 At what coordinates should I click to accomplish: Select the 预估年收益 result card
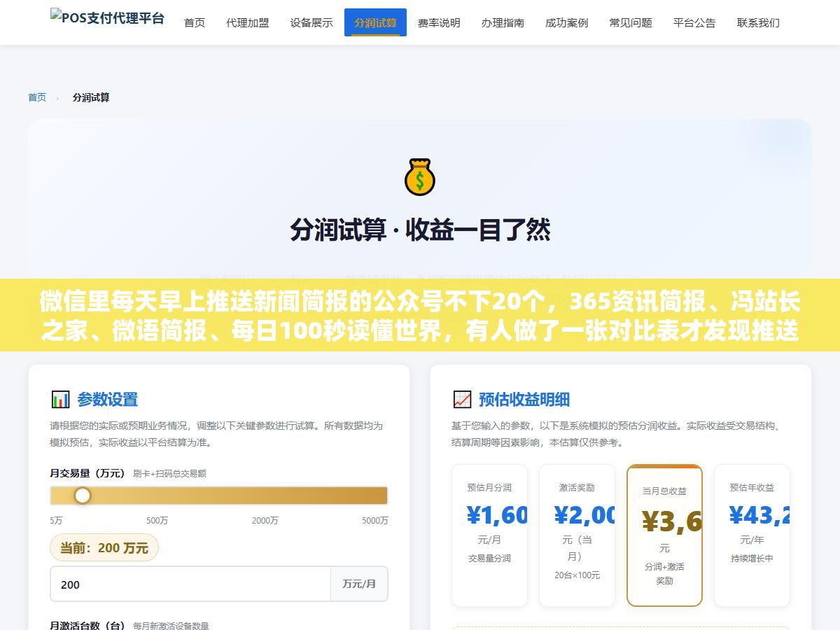point(752,535)
